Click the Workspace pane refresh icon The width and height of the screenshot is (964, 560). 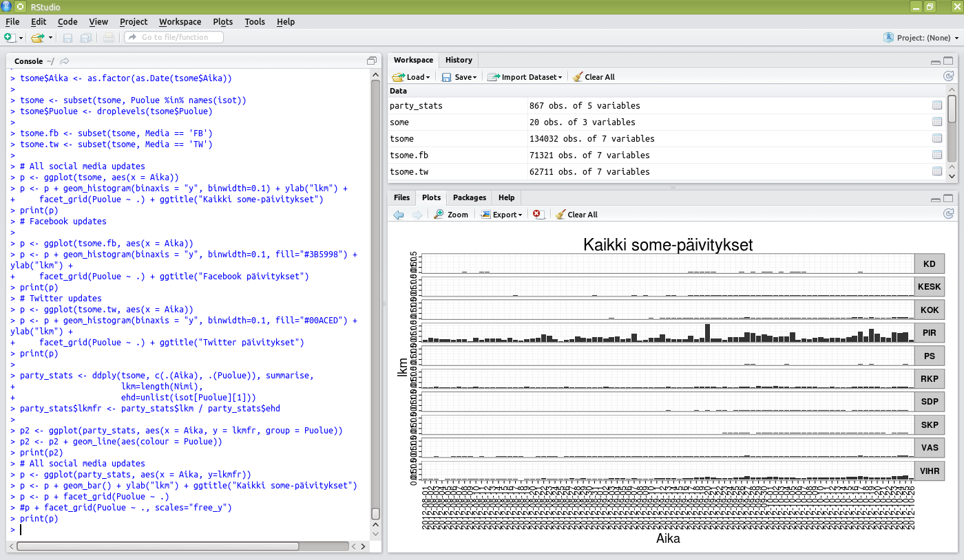click(948, 76)
